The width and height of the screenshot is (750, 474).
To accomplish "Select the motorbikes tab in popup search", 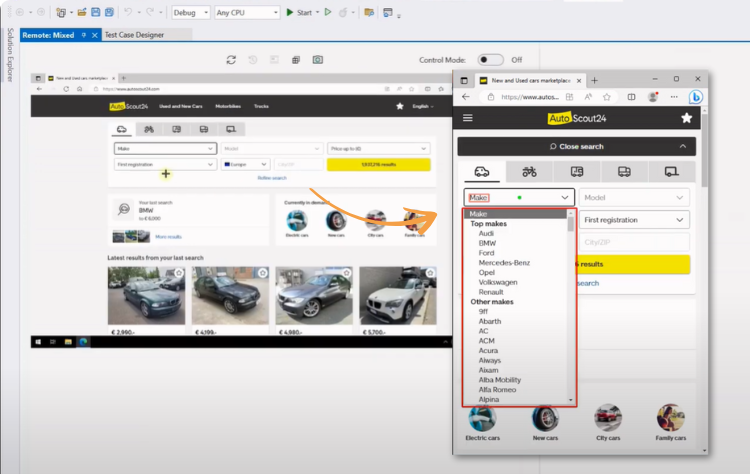I will [529, 172].
